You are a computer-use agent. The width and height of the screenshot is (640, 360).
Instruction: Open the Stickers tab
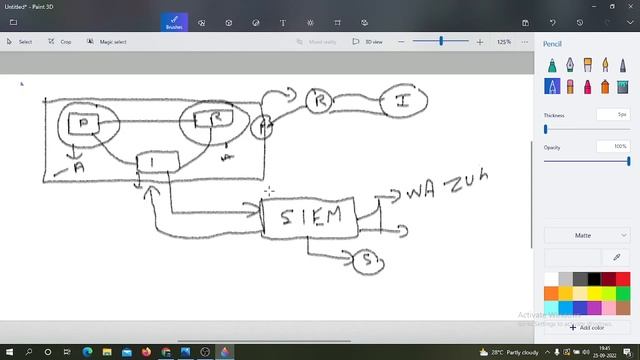(256, 23)
